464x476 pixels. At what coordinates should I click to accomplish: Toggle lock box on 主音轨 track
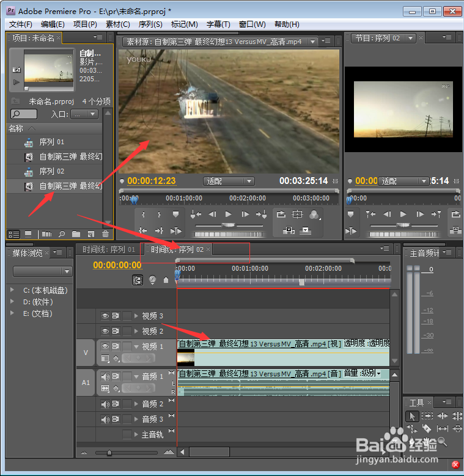[x=127, y=434]
